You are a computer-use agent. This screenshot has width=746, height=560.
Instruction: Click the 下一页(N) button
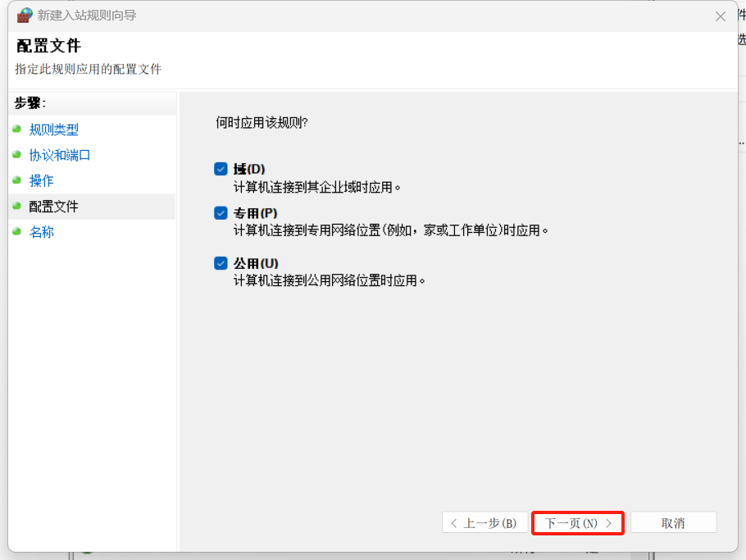click(x=578, y=523)
